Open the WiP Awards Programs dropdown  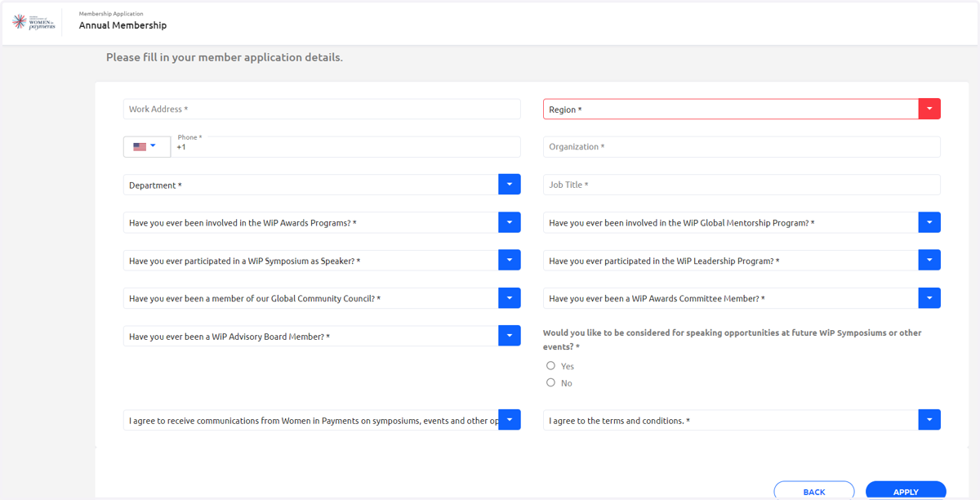tap(510, 222)
